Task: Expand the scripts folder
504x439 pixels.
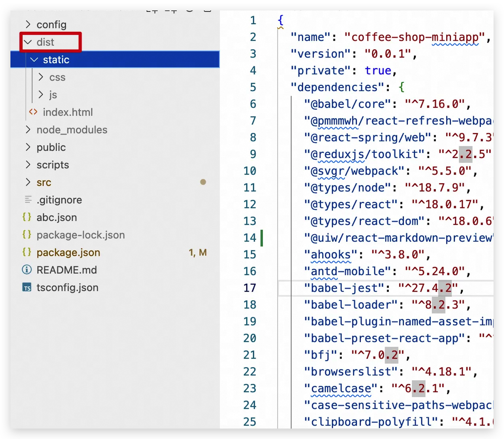Action: coord(28,165)
